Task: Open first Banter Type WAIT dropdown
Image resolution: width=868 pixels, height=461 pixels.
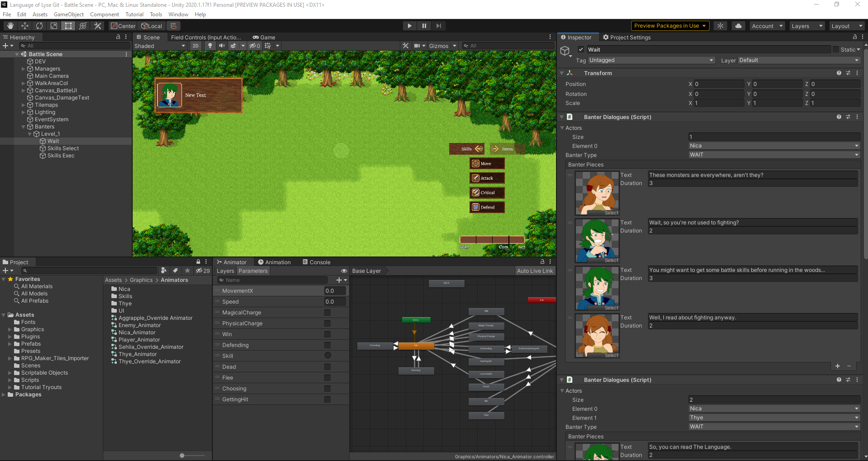Action: [x=774, y=155]
